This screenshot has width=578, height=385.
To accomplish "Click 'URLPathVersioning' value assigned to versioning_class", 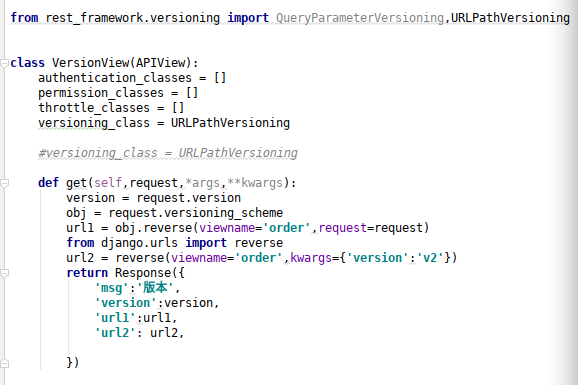I will coord(230,123).
